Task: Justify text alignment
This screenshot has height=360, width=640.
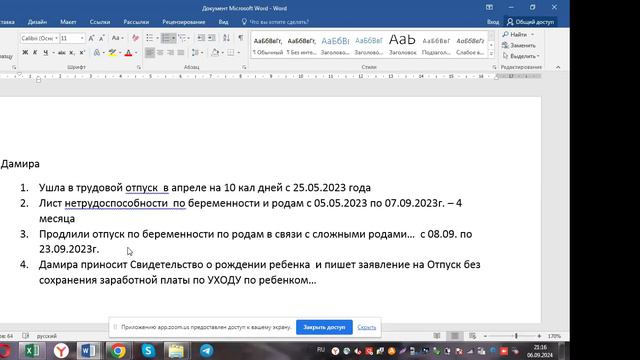Action: [x=180, y=52]
